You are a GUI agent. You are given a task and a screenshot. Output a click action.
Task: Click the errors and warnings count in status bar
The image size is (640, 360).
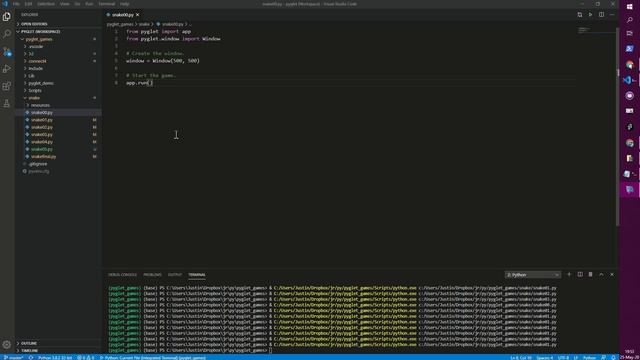coord(86,358)
